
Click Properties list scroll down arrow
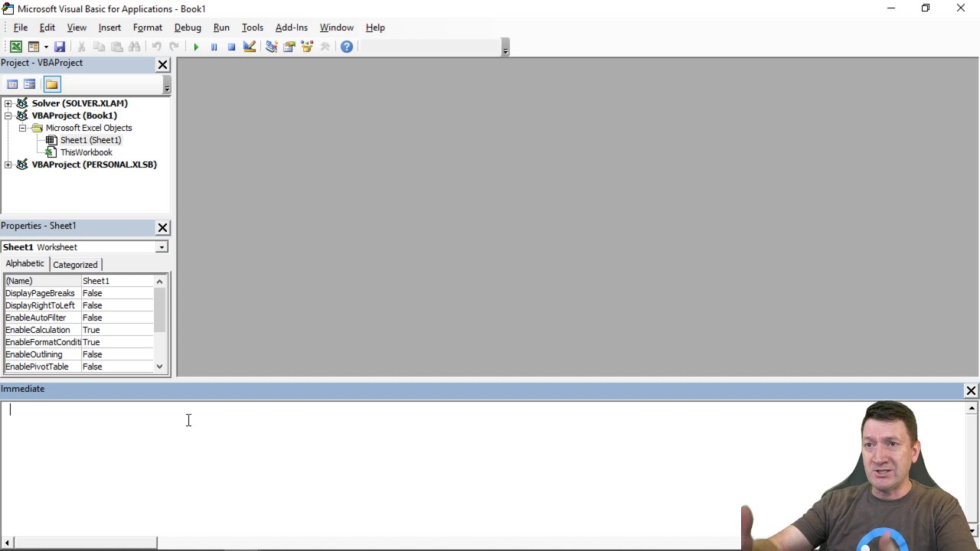click(x=160, y=367)
